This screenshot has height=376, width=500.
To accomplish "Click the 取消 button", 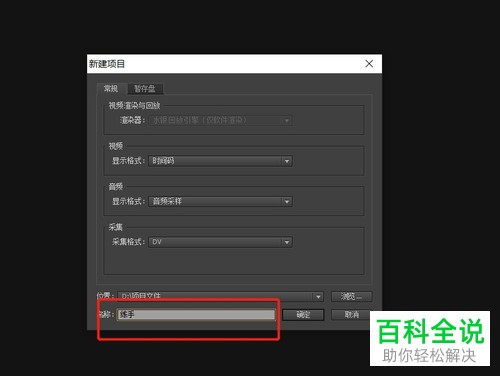I will [x=352, y=315].
